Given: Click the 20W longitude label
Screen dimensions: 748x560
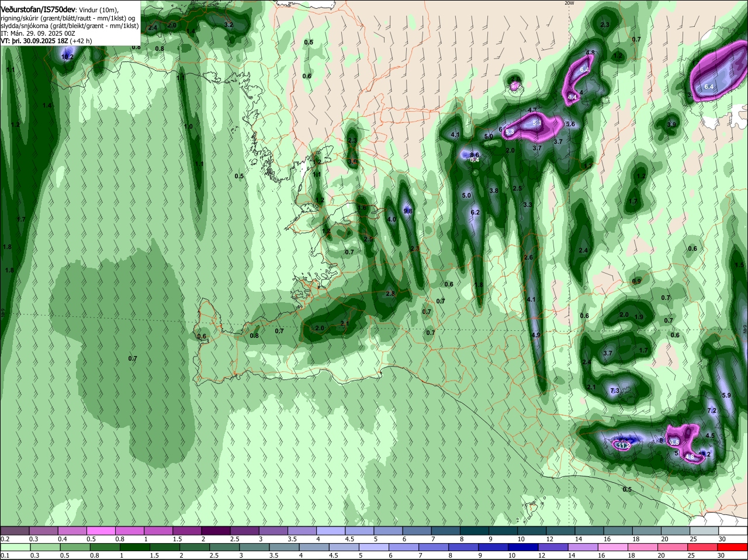Looking at the screenshot, I should tap(569, 3).
